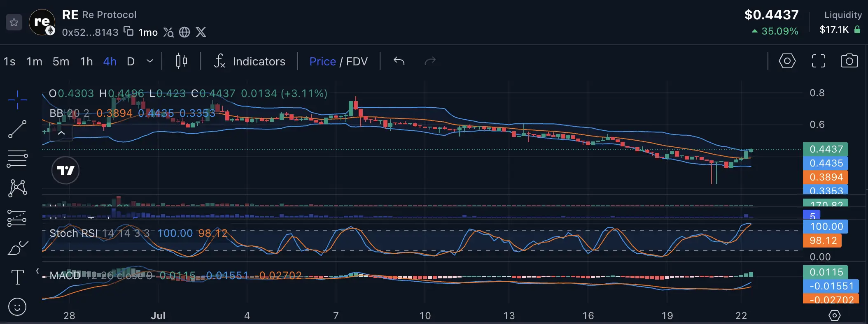Screen dimensions: 868x324
Task: Click the 22 date on time axis
Action: 741,316
